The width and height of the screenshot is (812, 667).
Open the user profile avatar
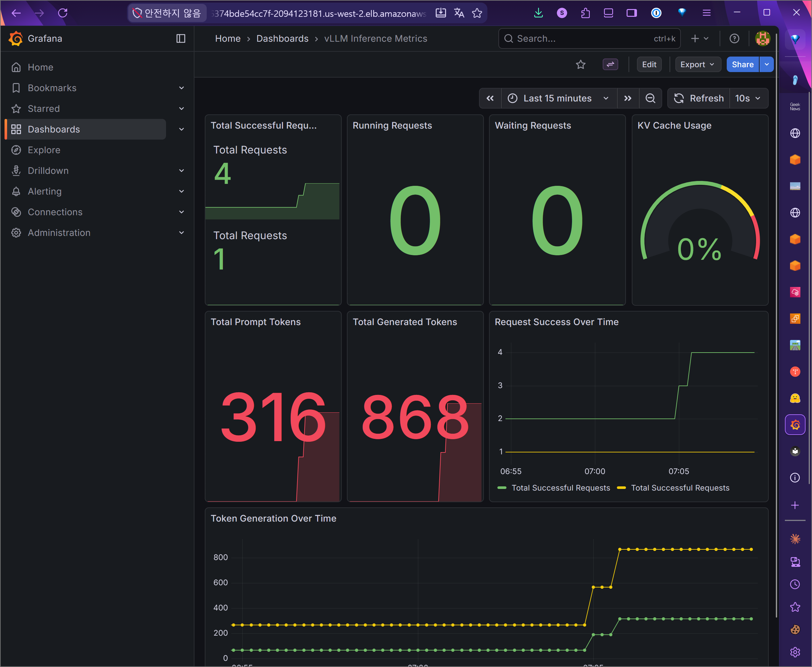pyautogui.click(x=763, y=38)
